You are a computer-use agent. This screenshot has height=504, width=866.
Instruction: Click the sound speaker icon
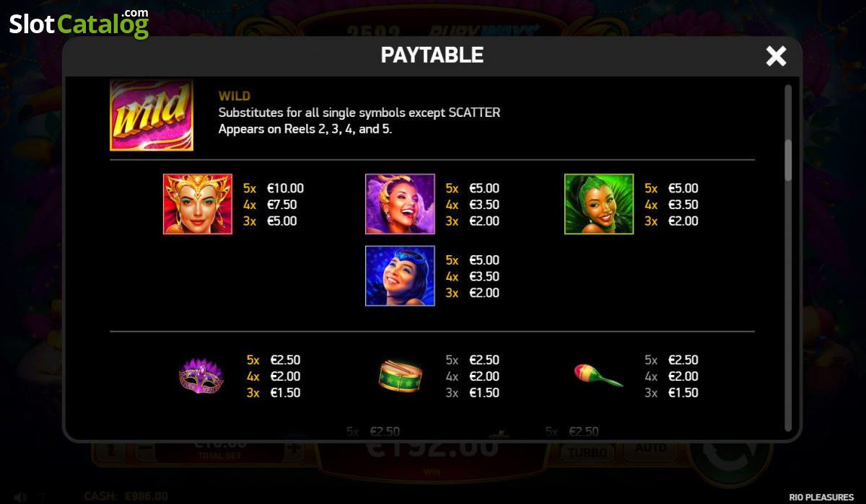21,497
